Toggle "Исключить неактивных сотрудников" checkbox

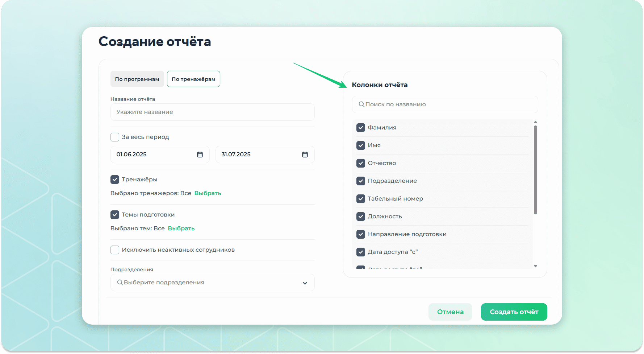coord(115,250)
